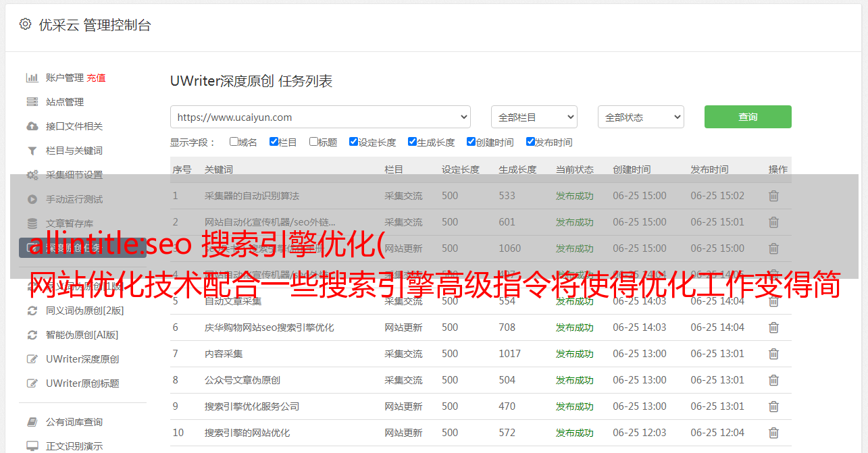Delete row 9 搜索引擎优化服务公司
The width and height of the screenshot is (868, 453).
pyautogui.click(x=773, y=406)
